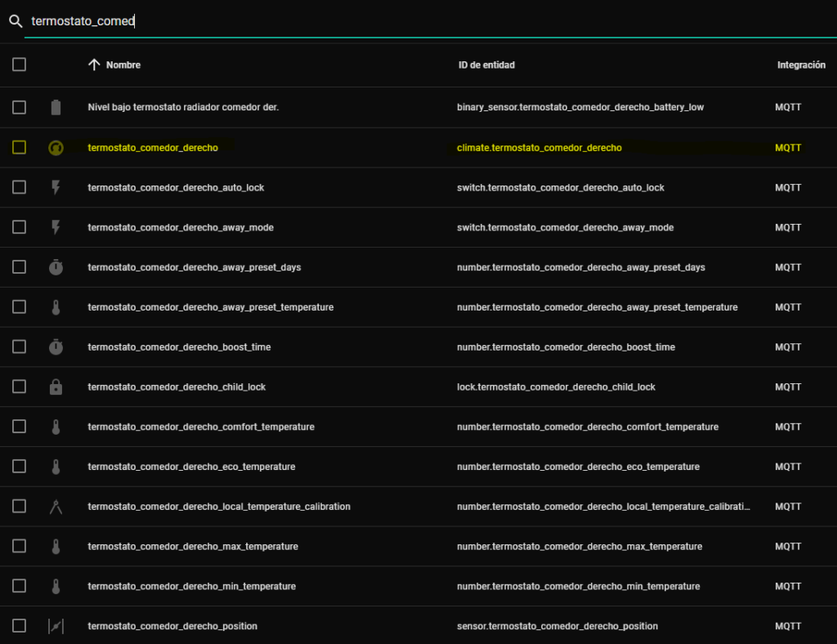Click the compass icon beside local_temperature_calibration
The image size is (837, 644).
click(x=56, y=507)
